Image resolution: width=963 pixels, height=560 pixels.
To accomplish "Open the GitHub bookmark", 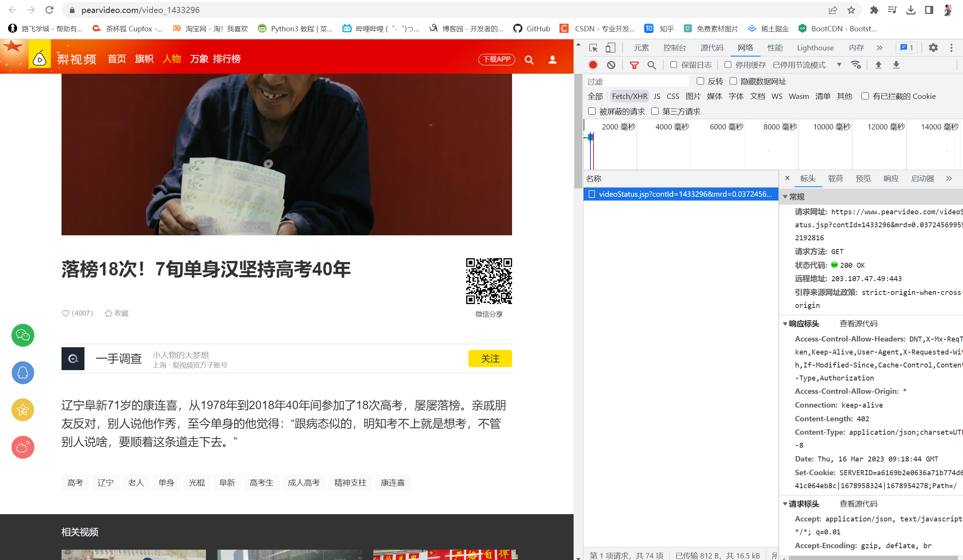I will [532, 29].
